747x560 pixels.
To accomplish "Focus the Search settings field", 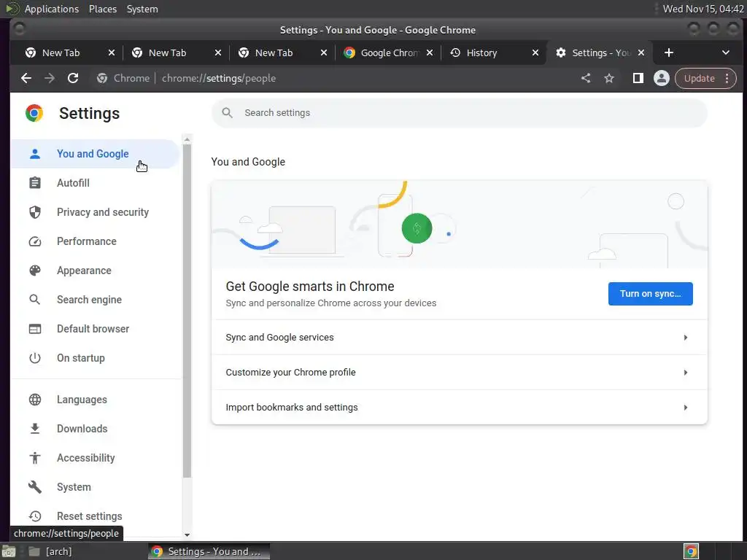I will tap(460, 113).
